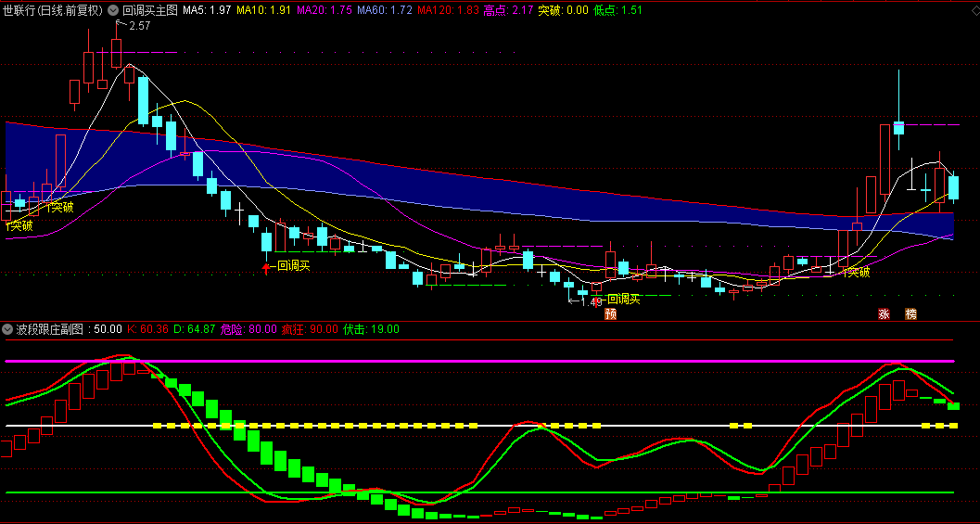Click the 疯狂: 90.00 value
This screenshot has height=524, width=980.
(310, 329)
